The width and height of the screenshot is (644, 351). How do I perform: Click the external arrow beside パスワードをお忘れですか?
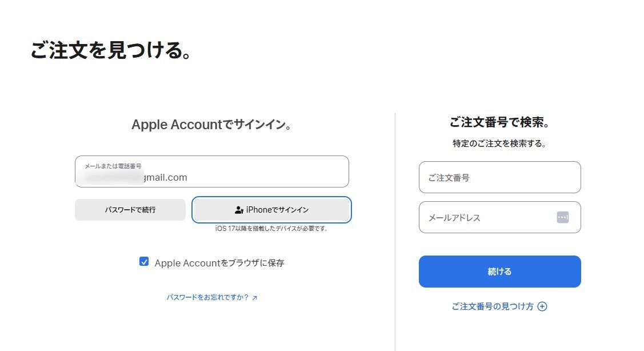point(255,298)
